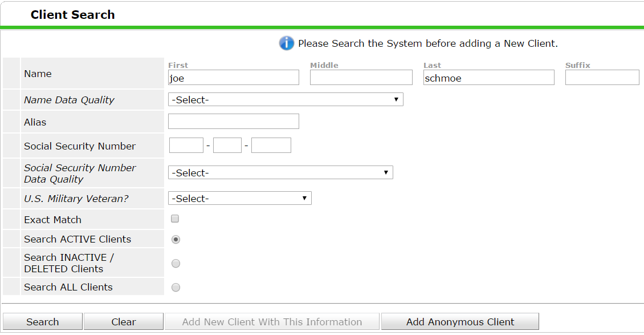Expand Social Security Number Data Quality dropdown

click(x=280, y=173)
